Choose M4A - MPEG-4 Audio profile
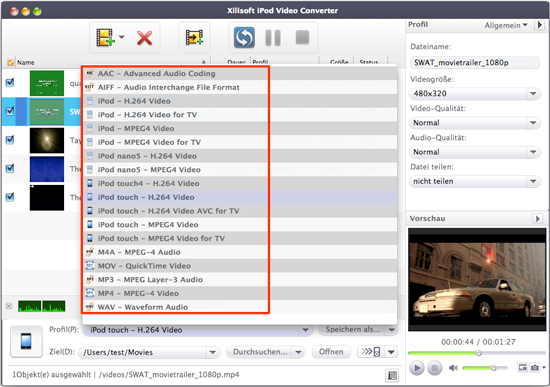Screen dimensions: 550x387 click(240, 252)
